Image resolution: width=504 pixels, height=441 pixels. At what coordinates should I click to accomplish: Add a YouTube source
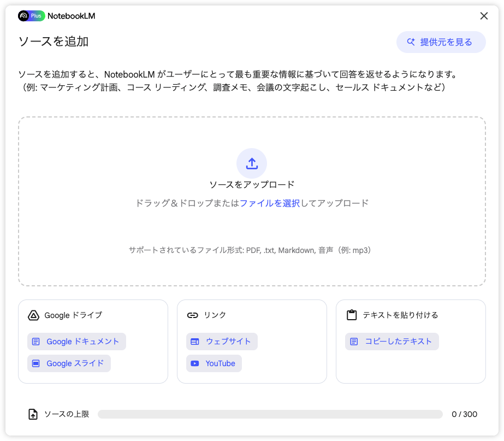tap(214, 363)
